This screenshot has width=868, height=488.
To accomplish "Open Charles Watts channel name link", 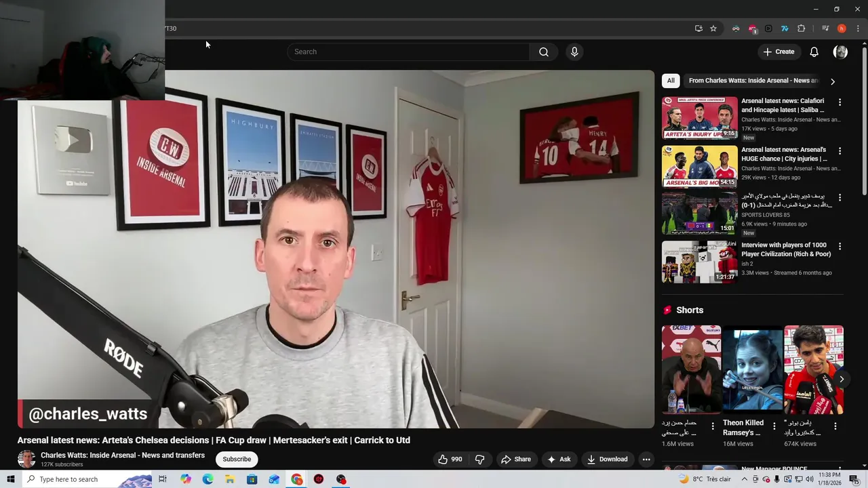I will 123,455.
